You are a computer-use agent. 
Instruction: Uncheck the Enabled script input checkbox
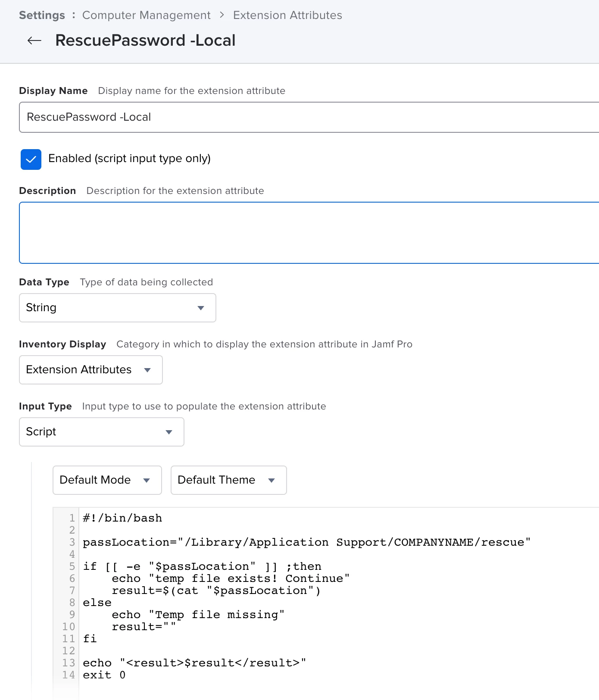pyautogui.click(x=31, y=159)
